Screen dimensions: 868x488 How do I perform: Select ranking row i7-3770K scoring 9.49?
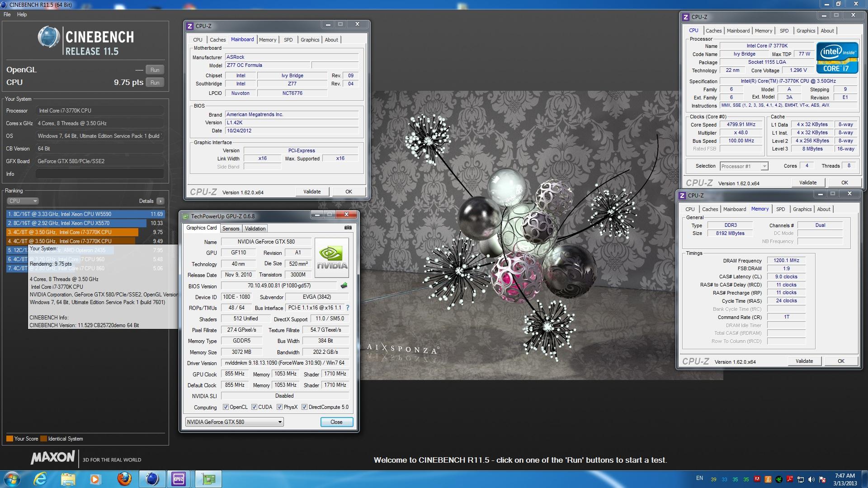[85, 241]
